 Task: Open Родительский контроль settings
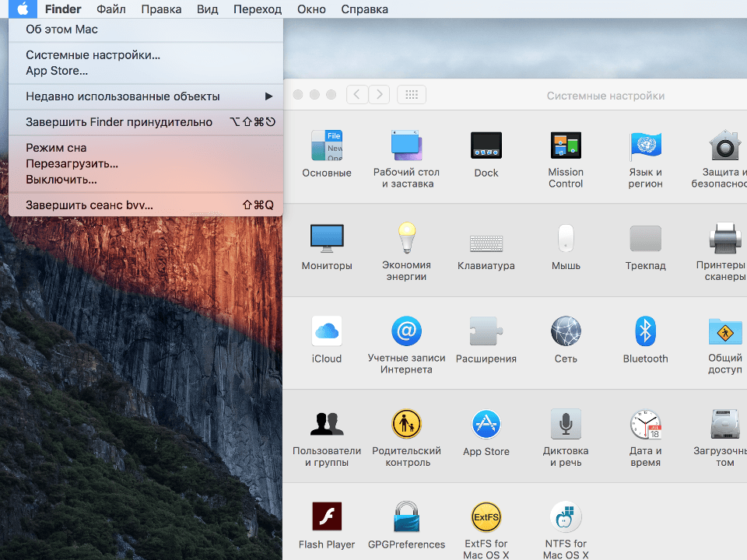(406, 424)
